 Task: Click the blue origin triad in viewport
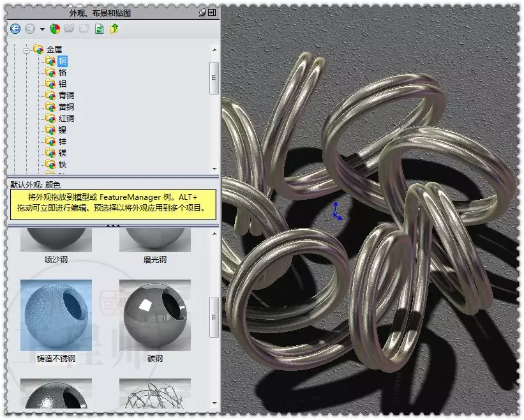point(337,211)
